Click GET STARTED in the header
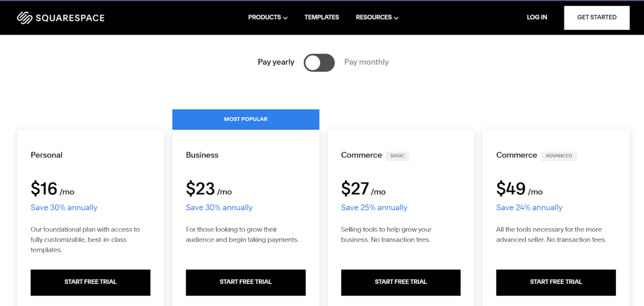The height and width of the screenshot is (306, 644). 596,17
